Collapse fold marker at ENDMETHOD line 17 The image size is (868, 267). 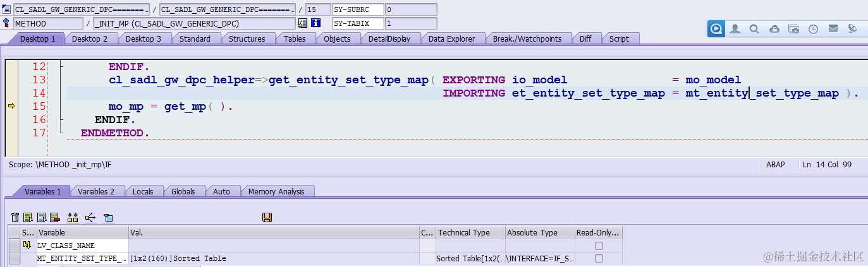(x=61, y=133)
